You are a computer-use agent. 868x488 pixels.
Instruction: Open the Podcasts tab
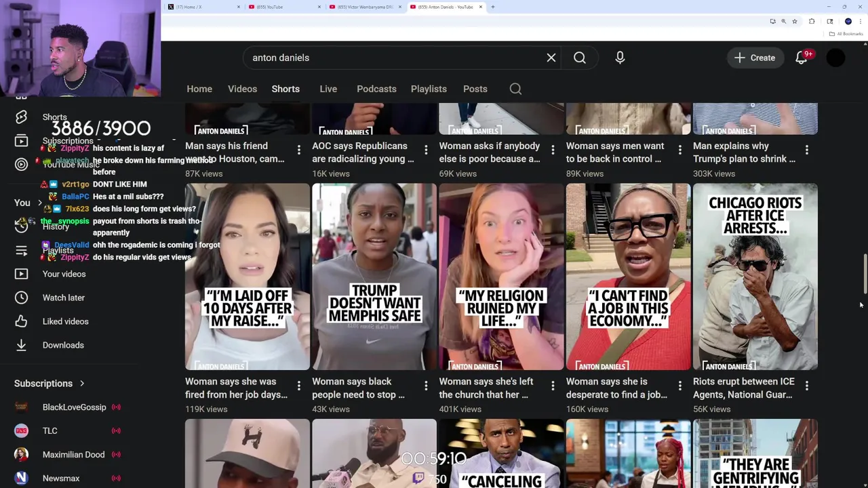376,89
